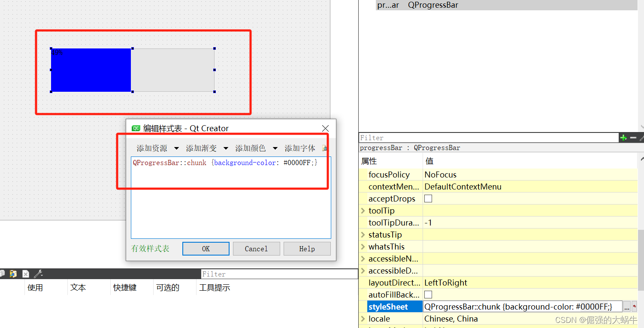
Task: Click the minus remove-property icon
Action: (634, 138)
